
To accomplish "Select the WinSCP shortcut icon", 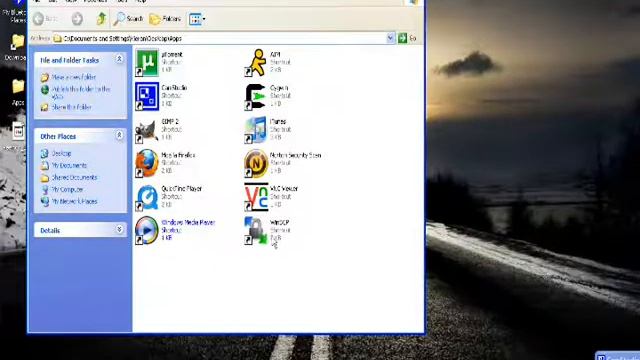I will click(256, 231).
